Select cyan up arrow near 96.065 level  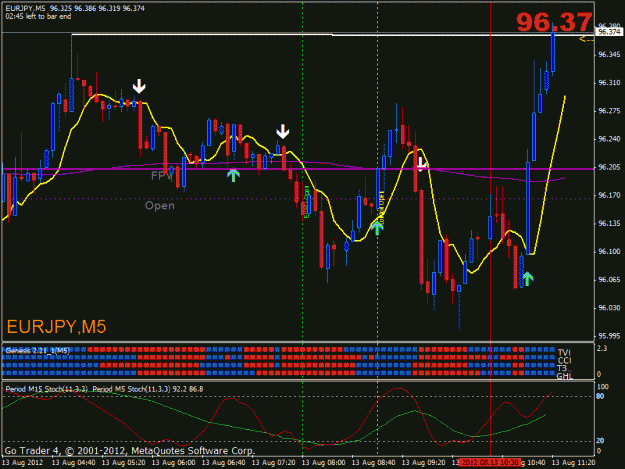[x=528, y=279]
